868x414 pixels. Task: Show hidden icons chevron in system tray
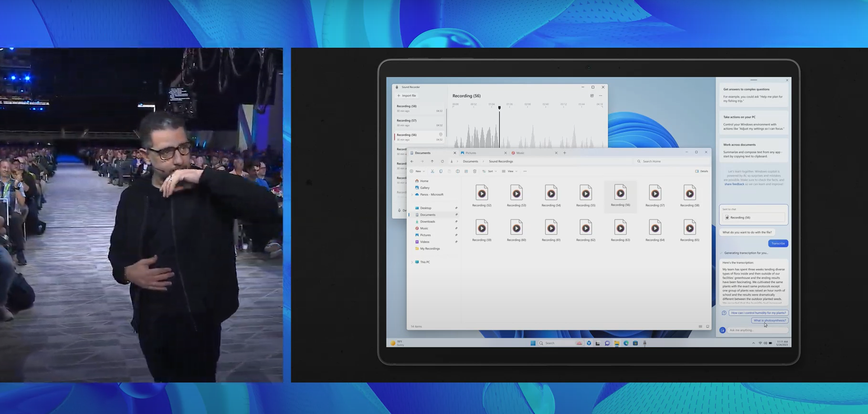pos(753,343)
